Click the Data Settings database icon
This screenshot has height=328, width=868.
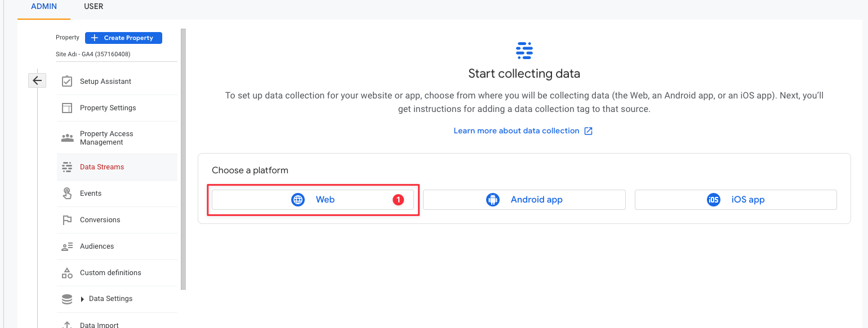point(67,299)
